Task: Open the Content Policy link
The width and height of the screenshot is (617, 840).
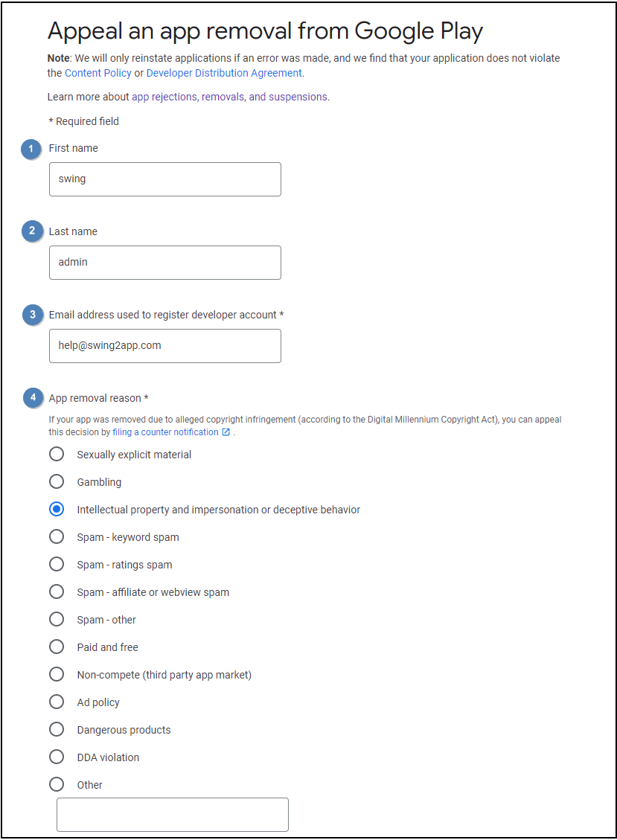Action: (x=98, y=73)
